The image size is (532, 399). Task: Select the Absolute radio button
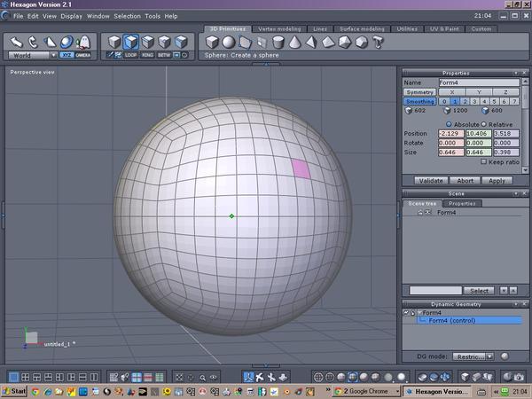(x=449, y=124)
